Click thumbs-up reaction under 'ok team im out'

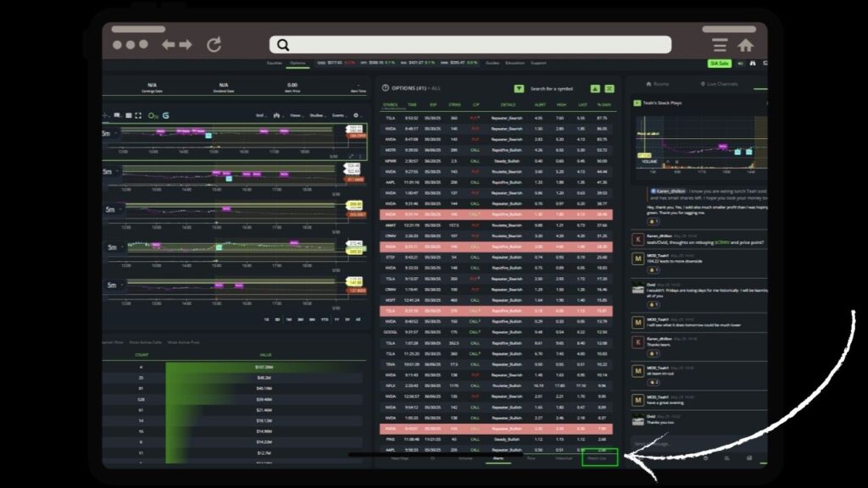point(654,382)
